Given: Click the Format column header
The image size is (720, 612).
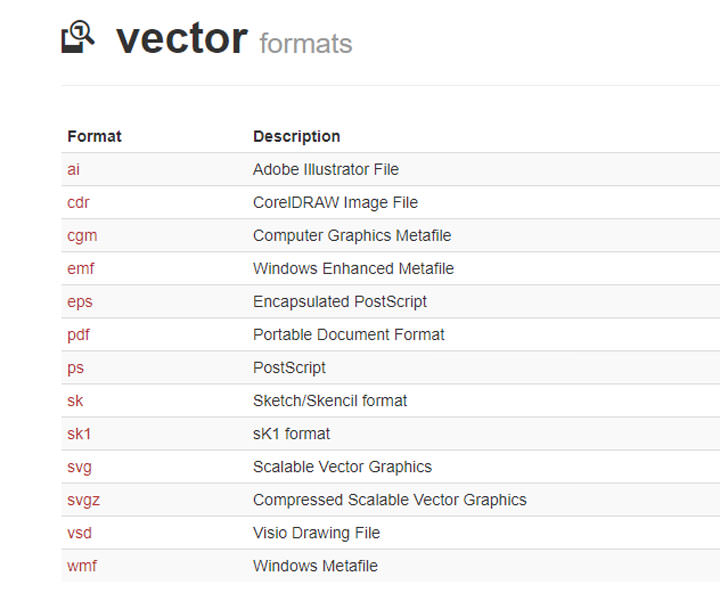Looking at the screenshot, I should click(94, 136).
